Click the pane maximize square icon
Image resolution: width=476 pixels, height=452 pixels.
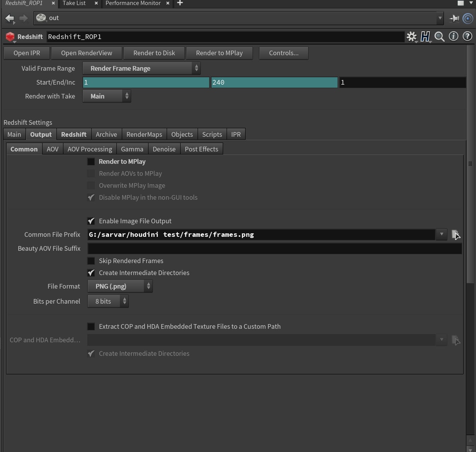(x=461, y=3)
